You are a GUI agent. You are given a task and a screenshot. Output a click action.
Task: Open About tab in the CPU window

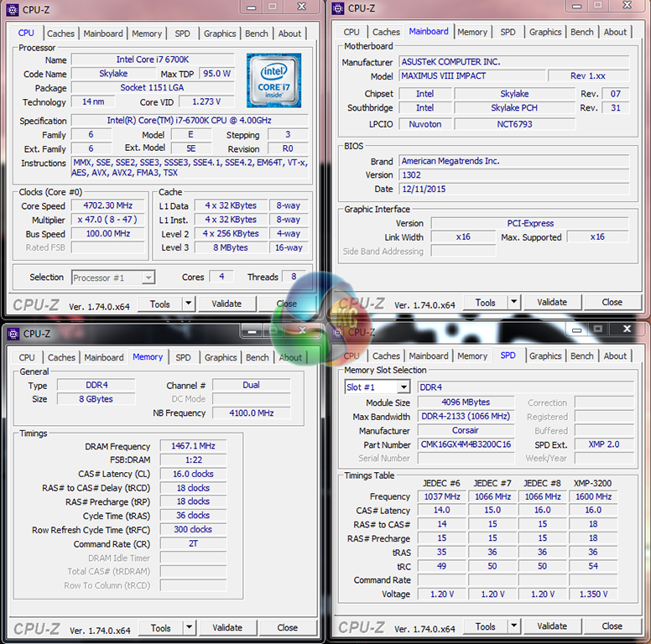click(289, 34)
